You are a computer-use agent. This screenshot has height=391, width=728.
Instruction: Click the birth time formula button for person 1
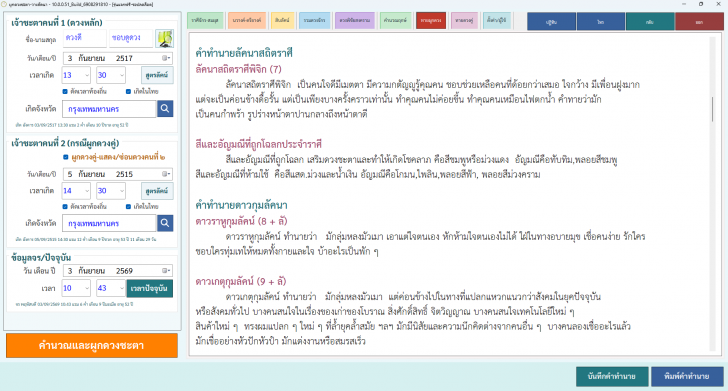click(157, 75)
